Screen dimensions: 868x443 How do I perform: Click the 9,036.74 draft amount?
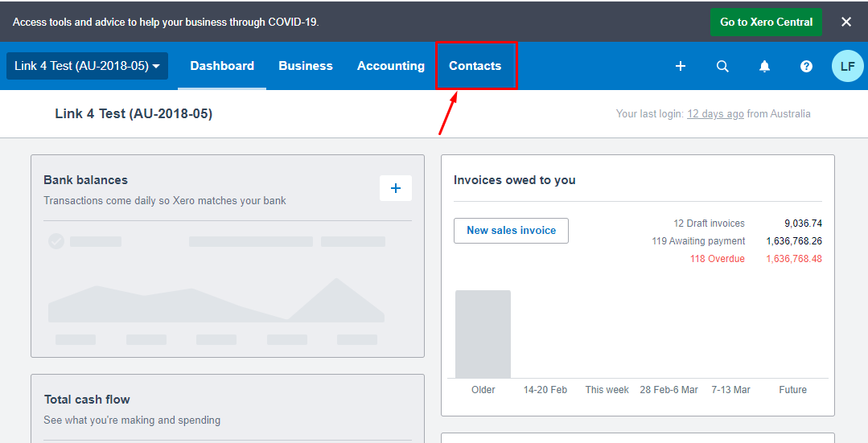pyautogui.click(x=803, y=224)
